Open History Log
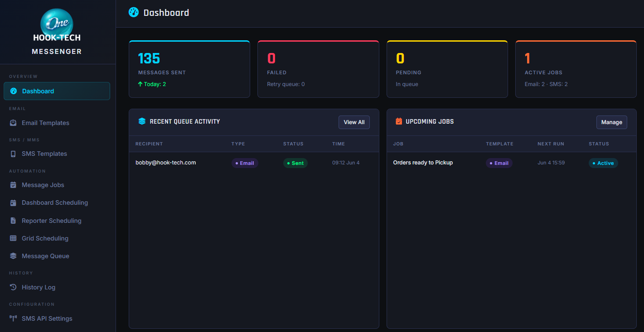Screen dimensions: 644x332 57,287
